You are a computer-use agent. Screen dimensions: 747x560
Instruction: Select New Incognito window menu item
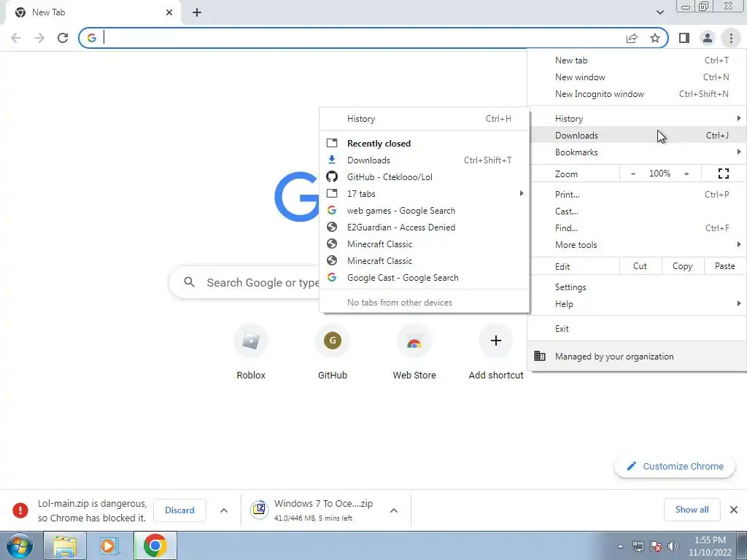[x=637, y=94]
